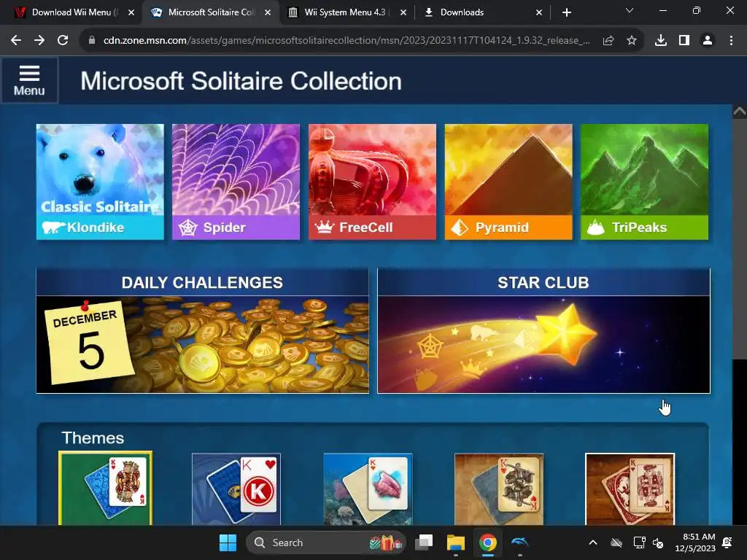
Task: Open the Windows Start menu
Action: [228, 542]
